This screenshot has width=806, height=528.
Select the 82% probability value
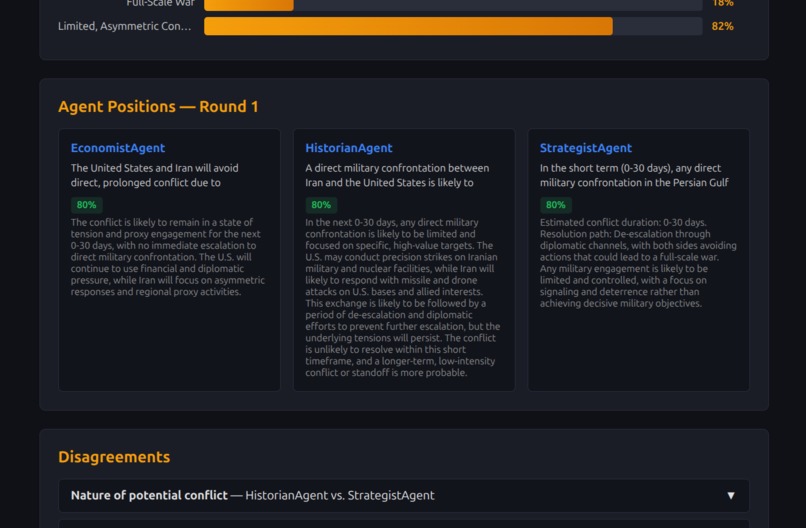722,26
